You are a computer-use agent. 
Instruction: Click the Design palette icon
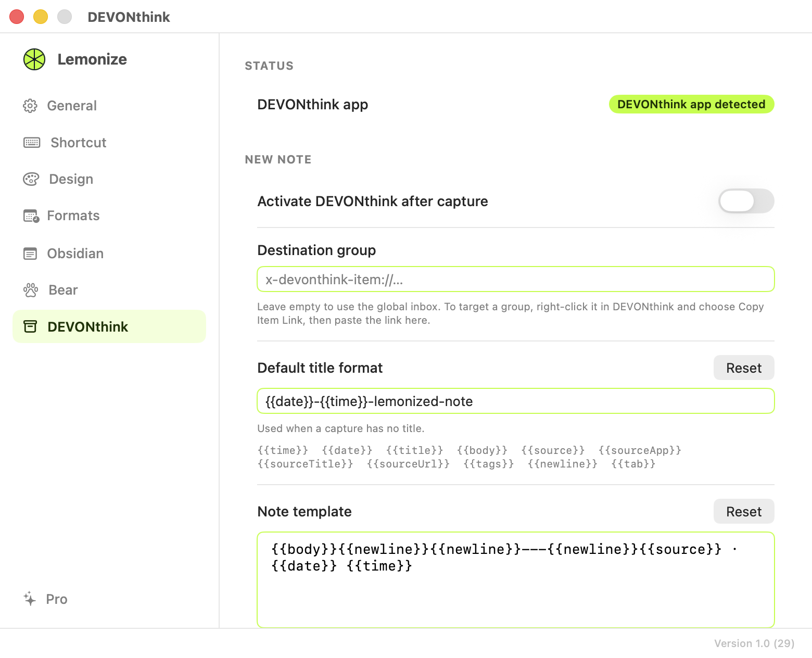coord(31,179)
